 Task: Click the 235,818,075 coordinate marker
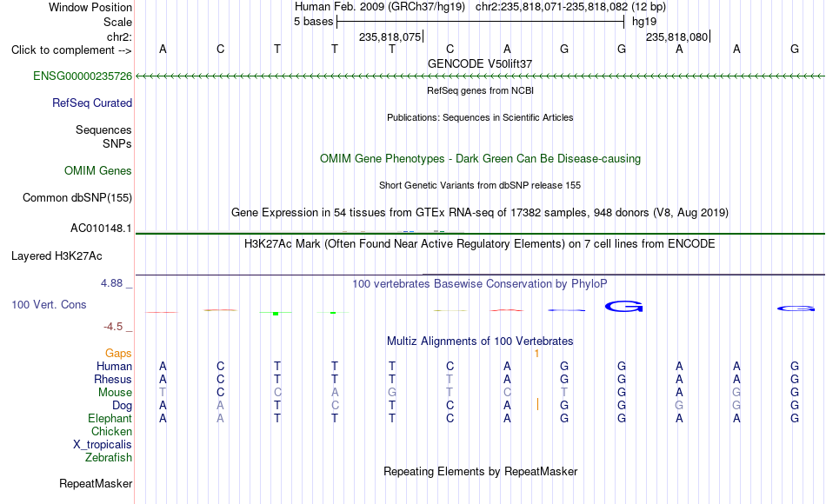[390, 36]
